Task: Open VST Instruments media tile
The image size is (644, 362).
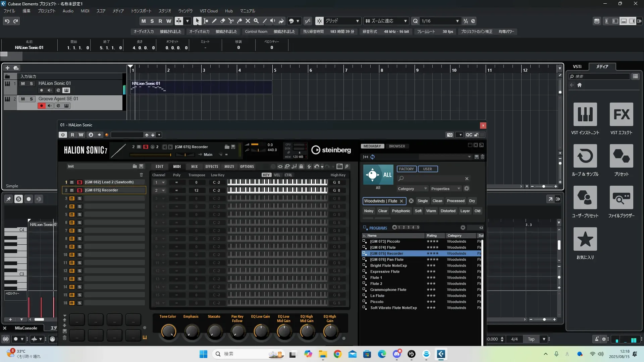Action: [585, 115]
